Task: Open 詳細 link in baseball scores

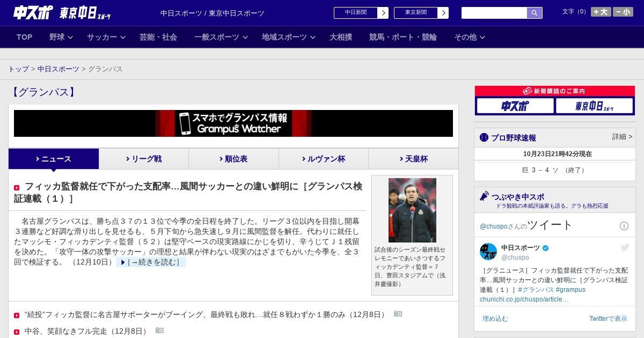Action: point(623,137)
